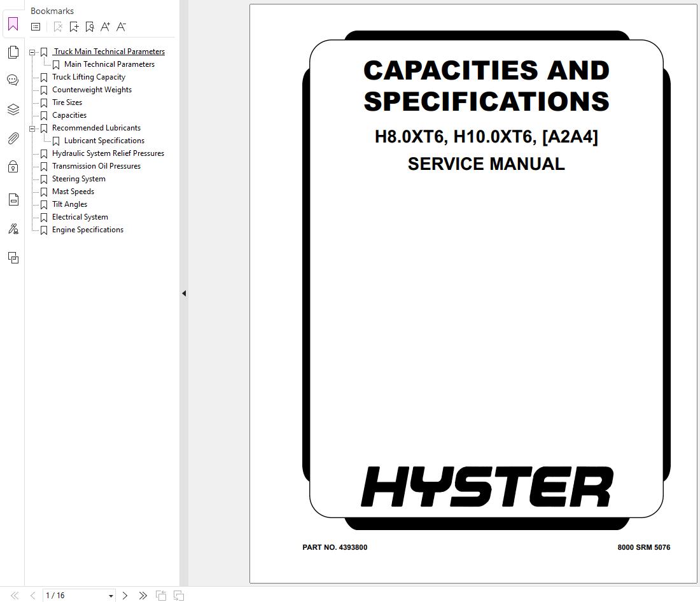The width and height of the screenshot is (700, 602).
Task: Open the security settings panel
Action: click(13, 166)
